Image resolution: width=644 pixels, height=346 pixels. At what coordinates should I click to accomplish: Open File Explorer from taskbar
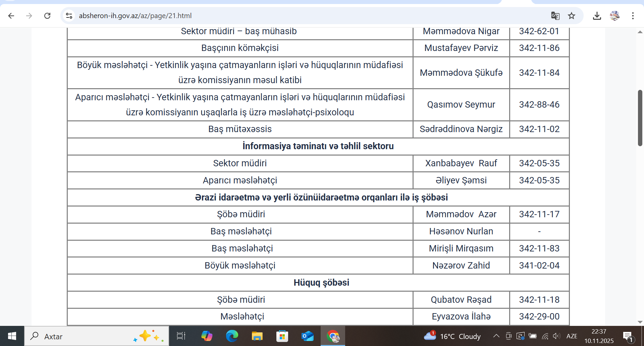257,336
